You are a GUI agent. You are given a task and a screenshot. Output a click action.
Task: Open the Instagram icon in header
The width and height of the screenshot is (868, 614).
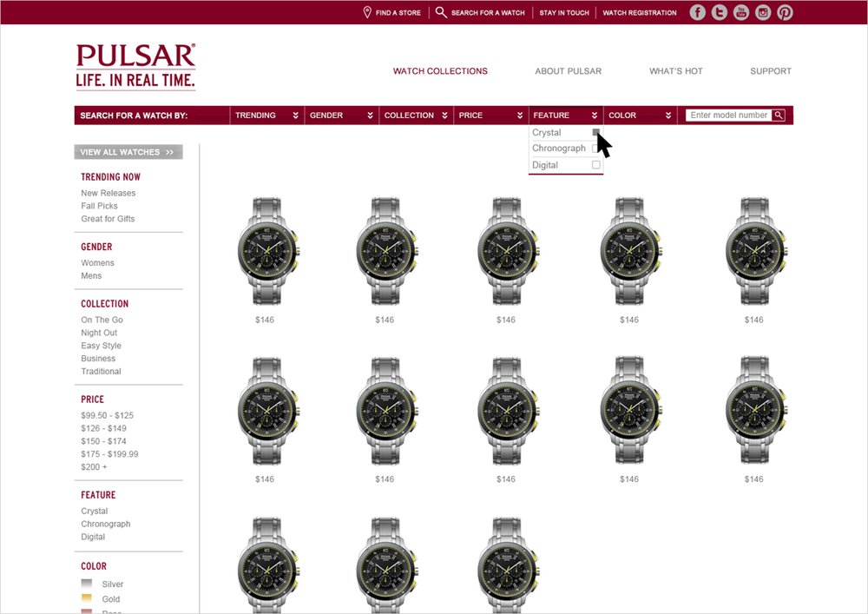click(763, 12)
